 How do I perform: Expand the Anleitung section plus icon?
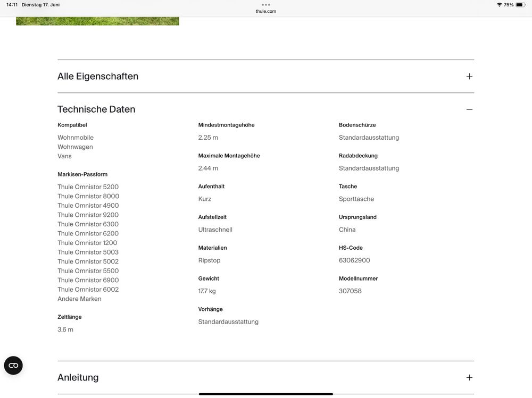(469, 377)
